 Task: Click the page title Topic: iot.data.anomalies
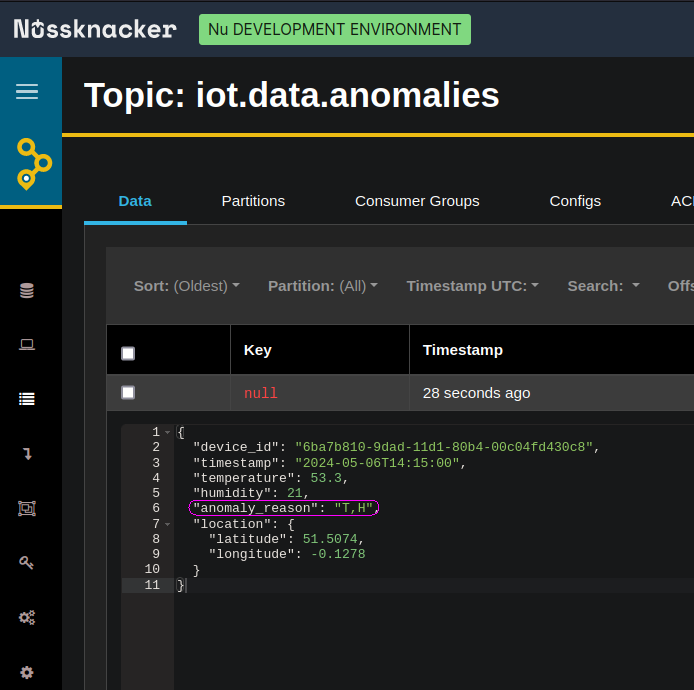tap(292, 95)
